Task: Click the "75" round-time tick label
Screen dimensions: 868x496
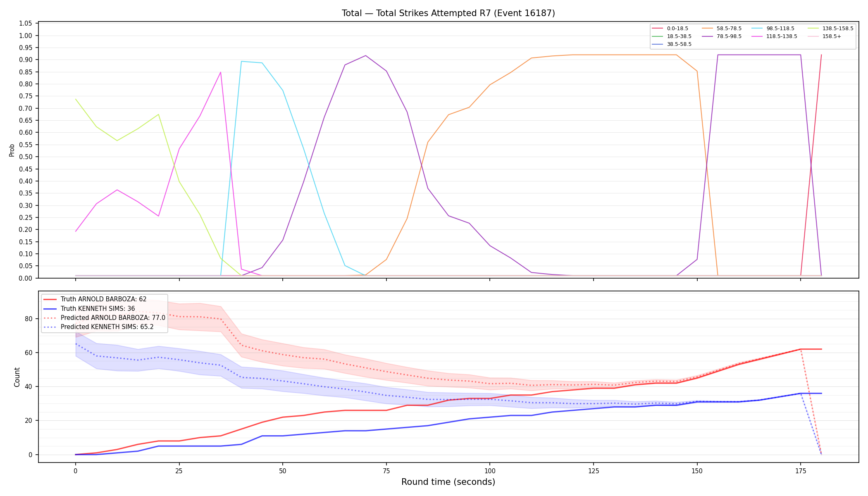Action: [x=386, y=471]
